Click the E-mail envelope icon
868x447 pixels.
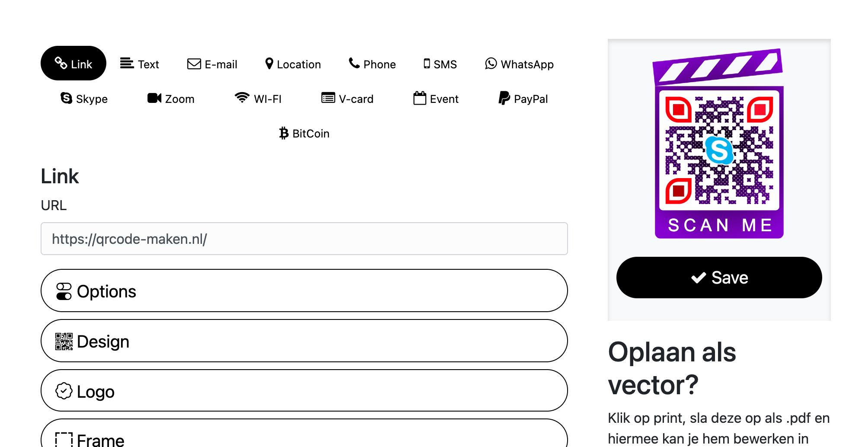click(194, 64)
